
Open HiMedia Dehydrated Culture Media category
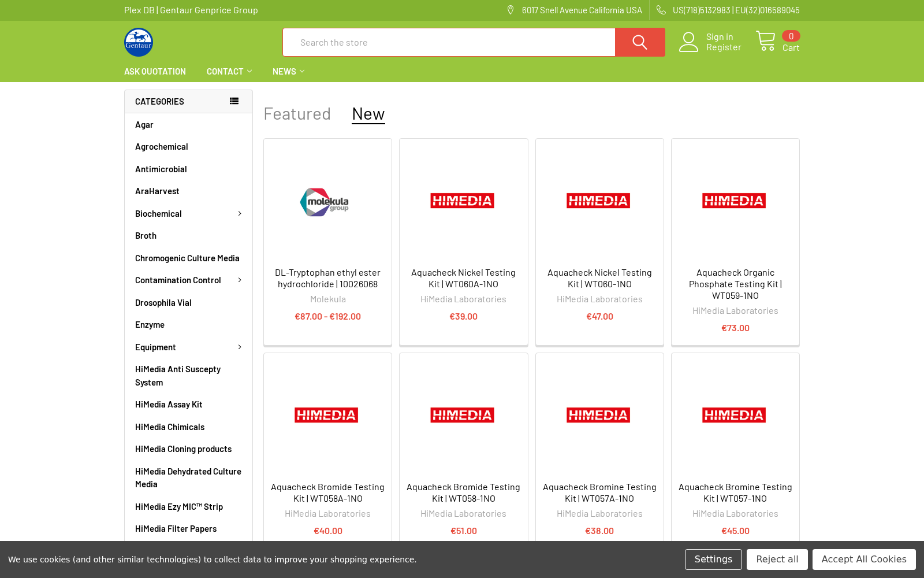click(188, 478)
